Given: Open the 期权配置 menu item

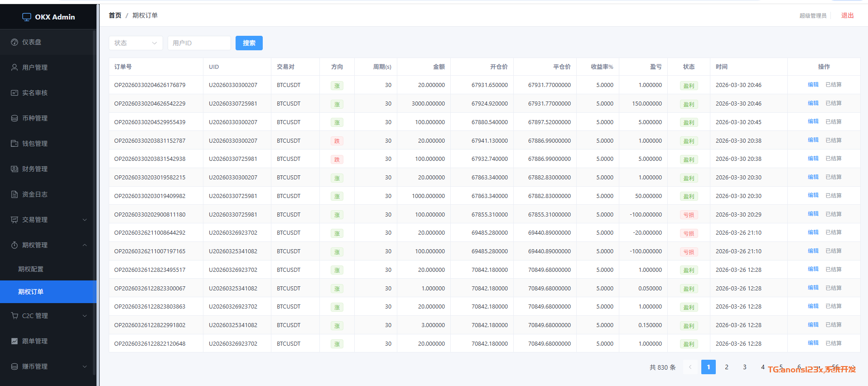Looking at the screenshot, I should [x=31, y=269].
